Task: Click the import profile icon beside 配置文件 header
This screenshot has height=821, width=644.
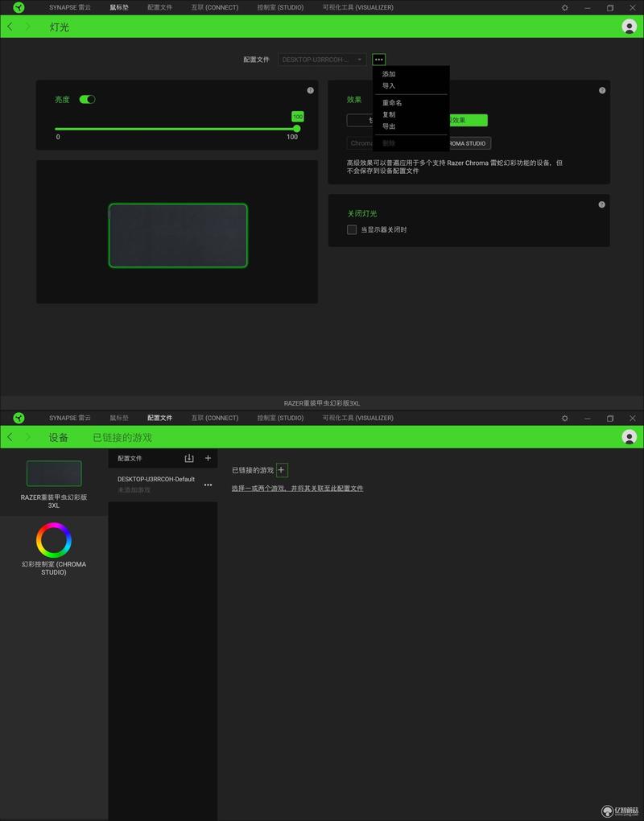Action: click(189, 458)
